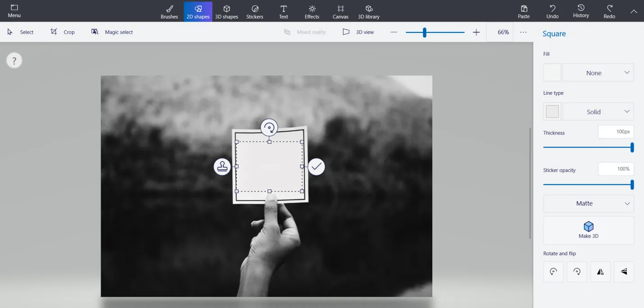Viewport: 644px width, 308px height.
Task: Open the 3D shapes tab
Action: pos(227,12)
